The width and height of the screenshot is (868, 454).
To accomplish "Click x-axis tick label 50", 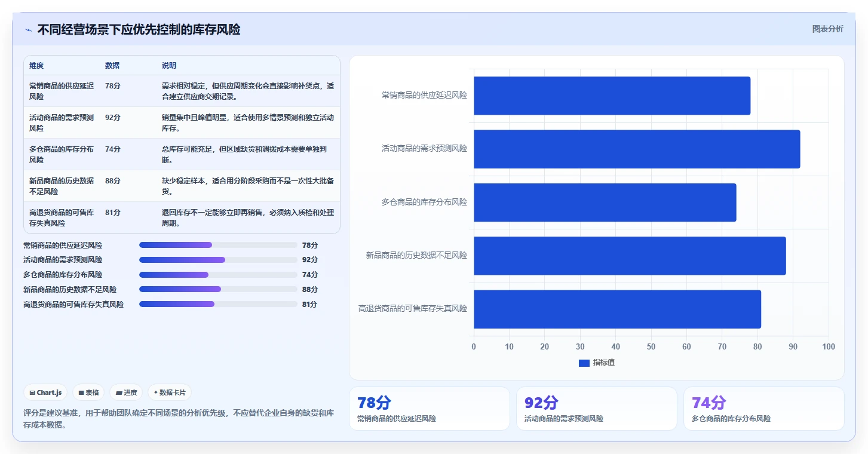I will pos(651,346).
